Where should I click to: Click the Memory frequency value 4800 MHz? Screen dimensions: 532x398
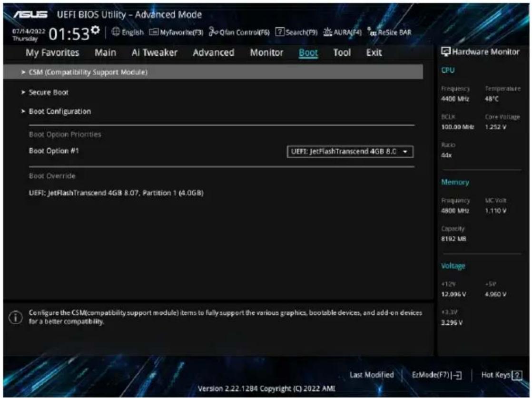coord(455,211)
